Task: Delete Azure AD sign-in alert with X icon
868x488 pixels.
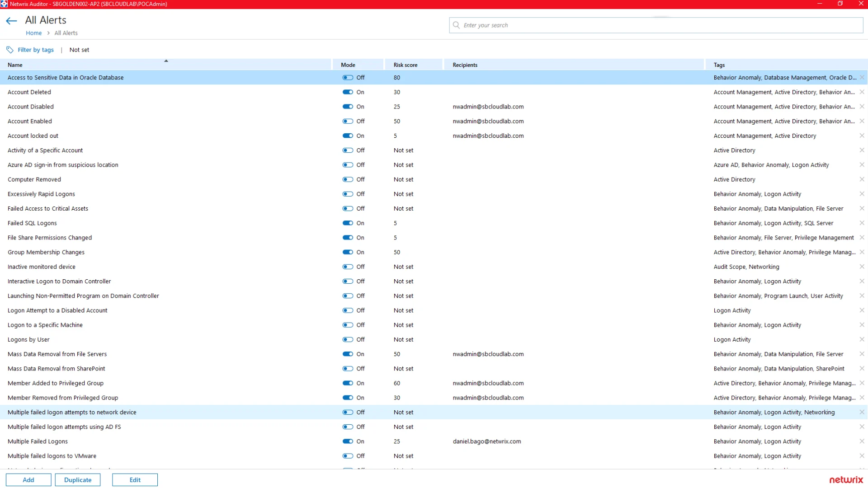Action: point(862,165)
